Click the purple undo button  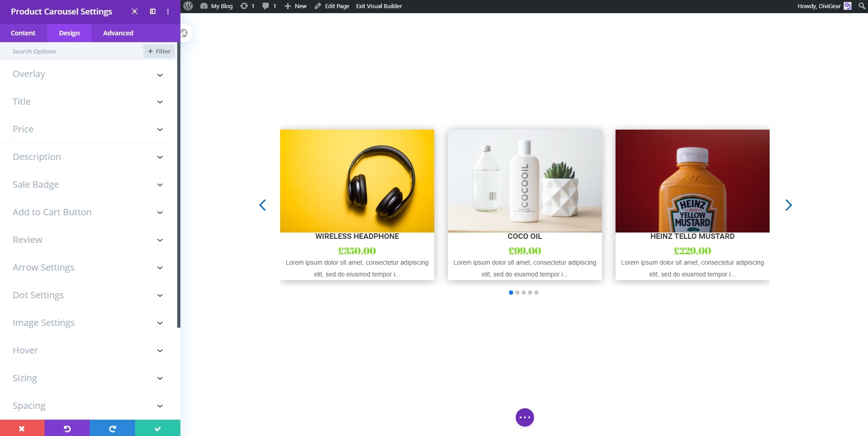point(67,428)
